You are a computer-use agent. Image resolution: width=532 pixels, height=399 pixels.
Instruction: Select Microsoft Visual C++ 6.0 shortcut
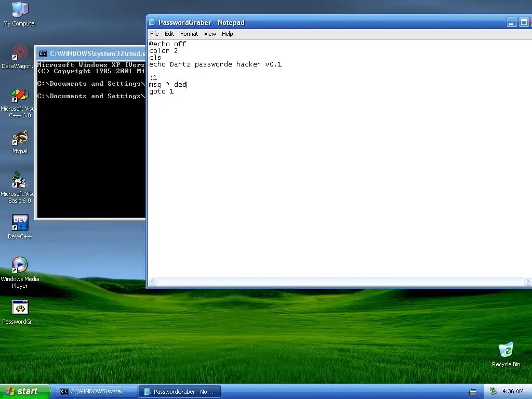18,103
